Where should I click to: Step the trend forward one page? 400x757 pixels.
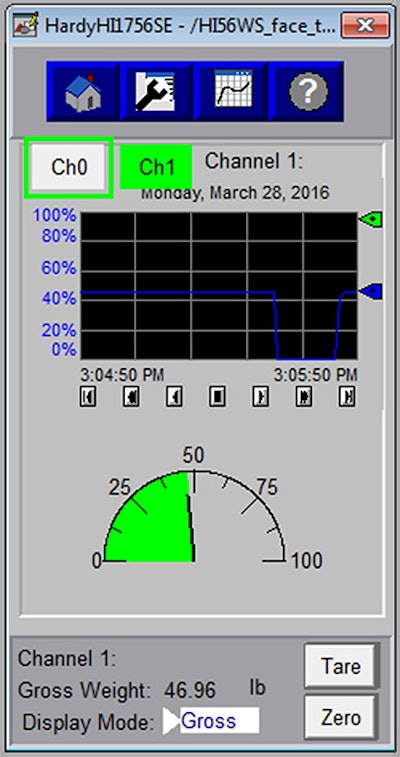pos(303,397)
